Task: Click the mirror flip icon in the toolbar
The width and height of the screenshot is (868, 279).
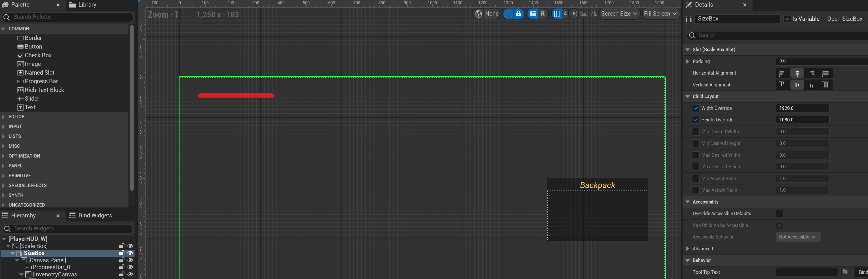Action: coord(594,14)
